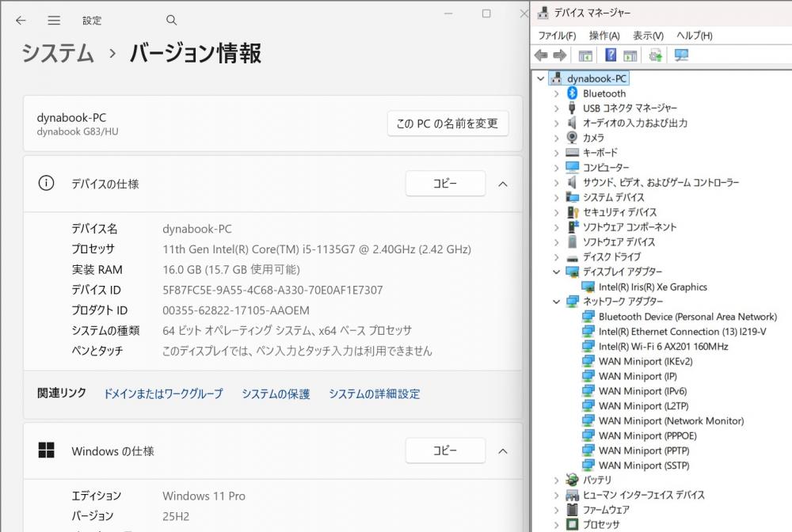Open the Settings hamburger navigation menu
The width and height of the screenshot is (792, 532).
[x=54, y=21]
